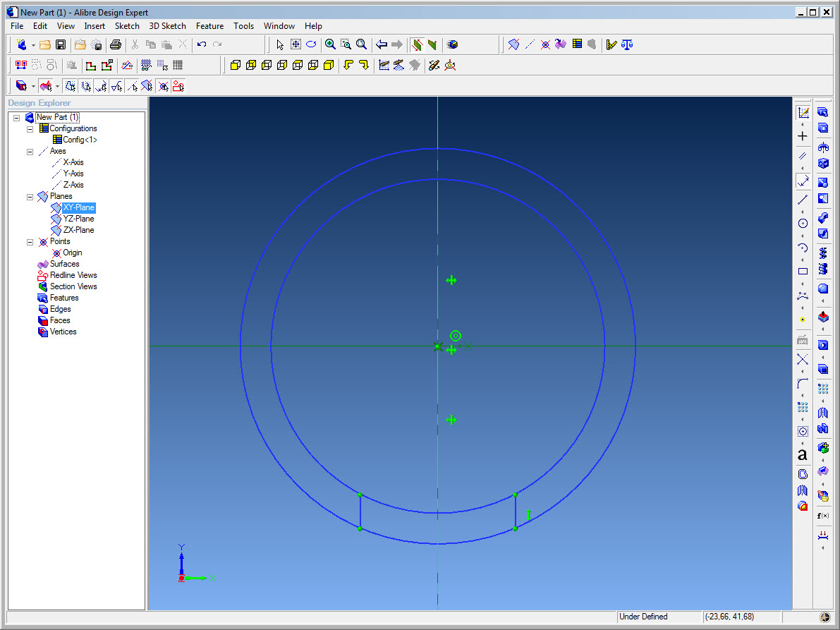Open the 3D Sketch menu
This screenshot has height=630, width=840.
click(168, 25)
